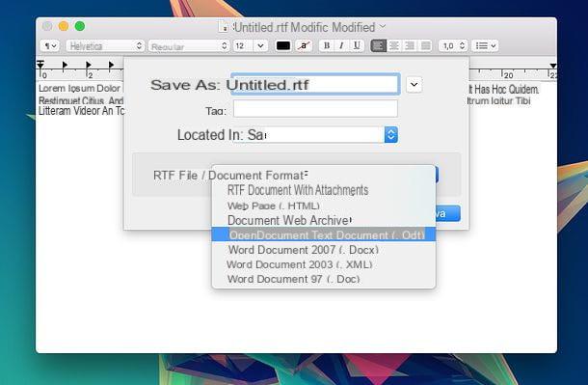Choose Word Document 97 (.Doc)
Image resolution: width=588 pixels, height=385 pixels.
[324, 279]
